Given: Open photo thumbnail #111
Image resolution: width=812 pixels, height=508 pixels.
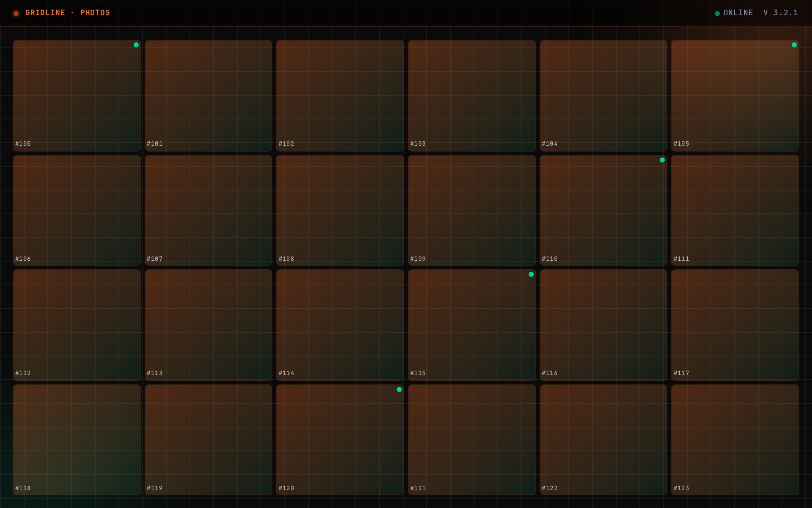Looking at the screenshot, I should point(735,210).
